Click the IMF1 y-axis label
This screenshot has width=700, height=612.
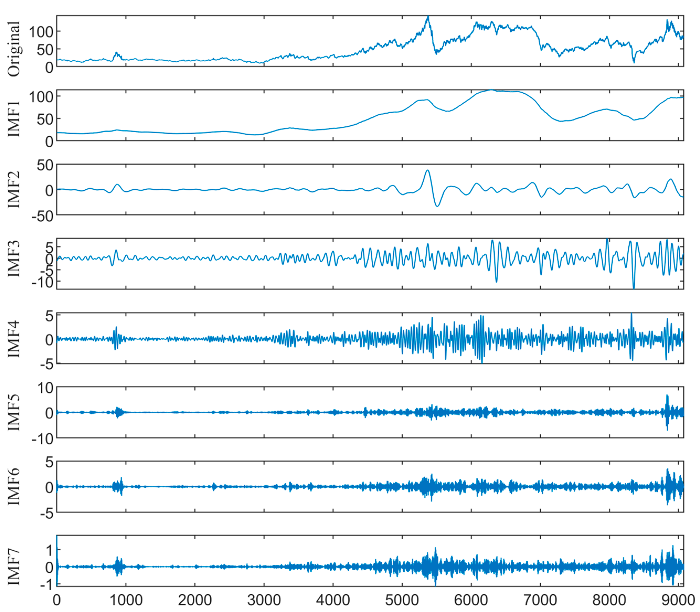tap(14, 119)
